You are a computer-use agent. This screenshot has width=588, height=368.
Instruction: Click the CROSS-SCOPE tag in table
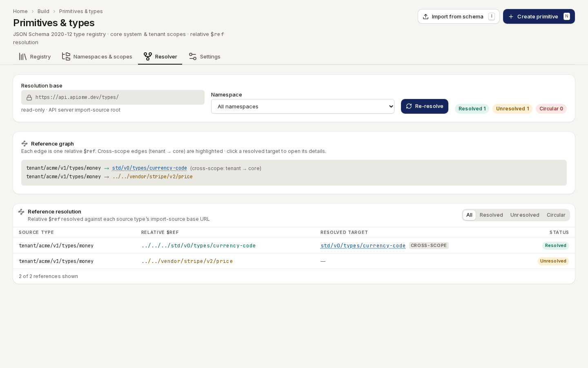tap(429, 246)
